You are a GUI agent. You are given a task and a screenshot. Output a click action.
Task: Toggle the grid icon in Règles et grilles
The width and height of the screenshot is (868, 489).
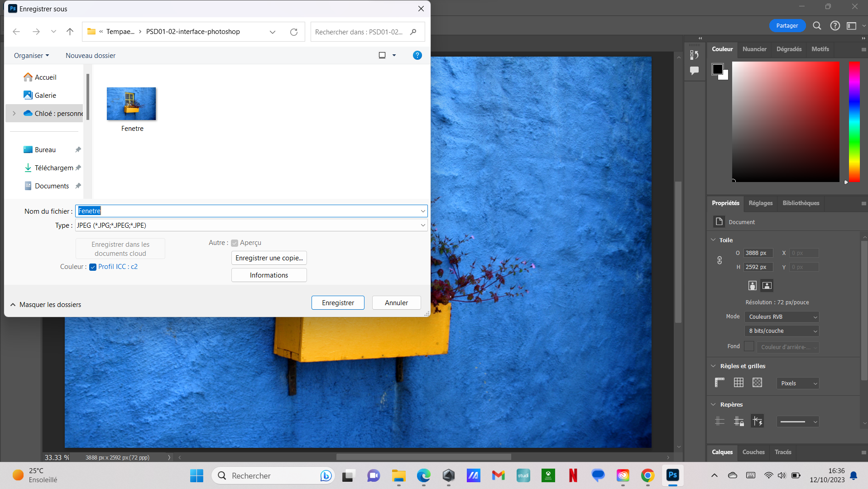(x=739, y=383)
